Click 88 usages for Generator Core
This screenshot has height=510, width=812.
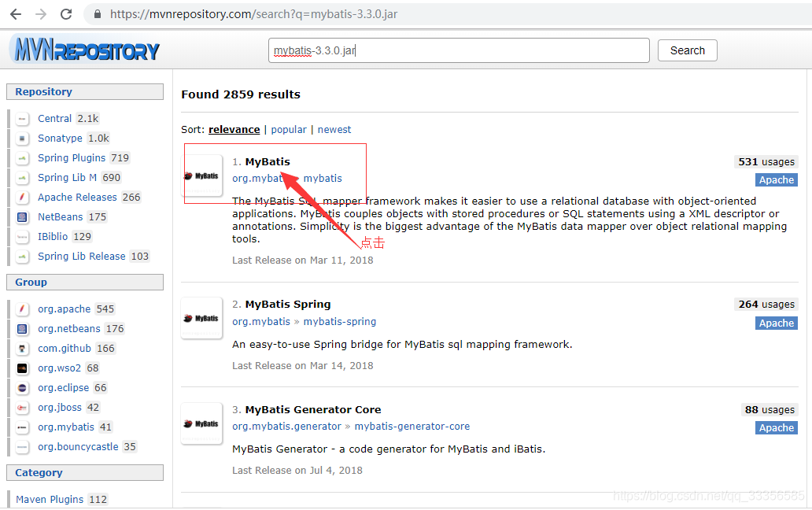(770, 410)
